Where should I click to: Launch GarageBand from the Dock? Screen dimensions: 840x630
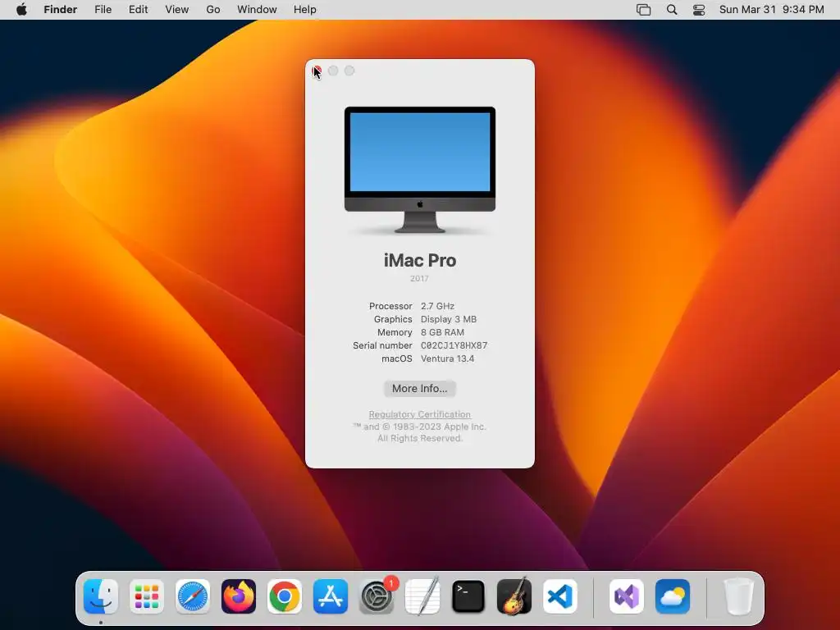[514, 596]
